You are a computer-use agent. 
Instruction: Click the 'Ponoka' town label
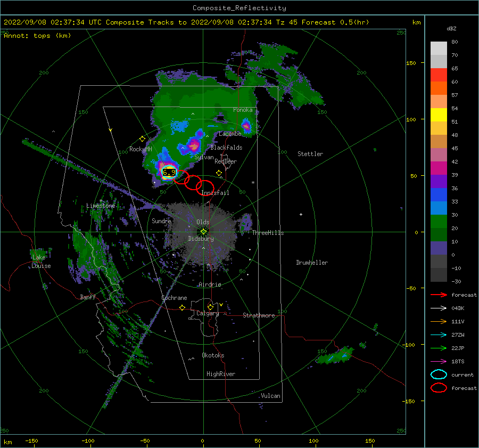[243, 110]
